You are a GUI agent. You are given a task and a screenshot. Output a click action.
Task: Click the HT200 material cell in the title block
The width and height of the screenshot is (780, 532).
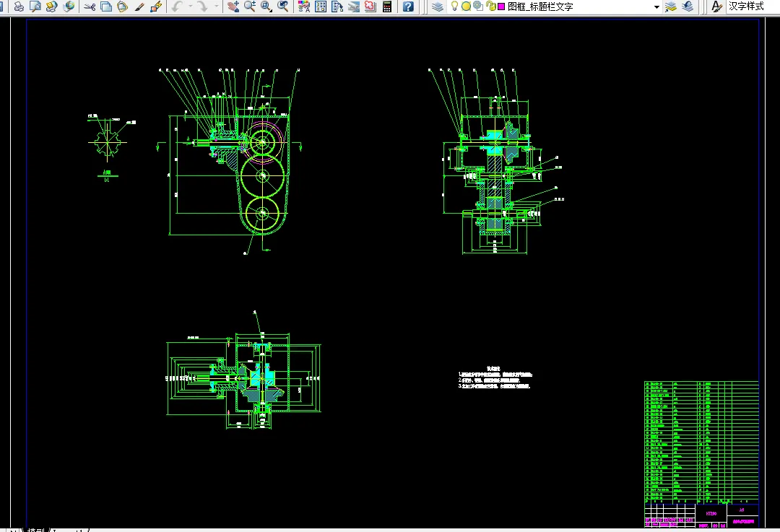711,513
